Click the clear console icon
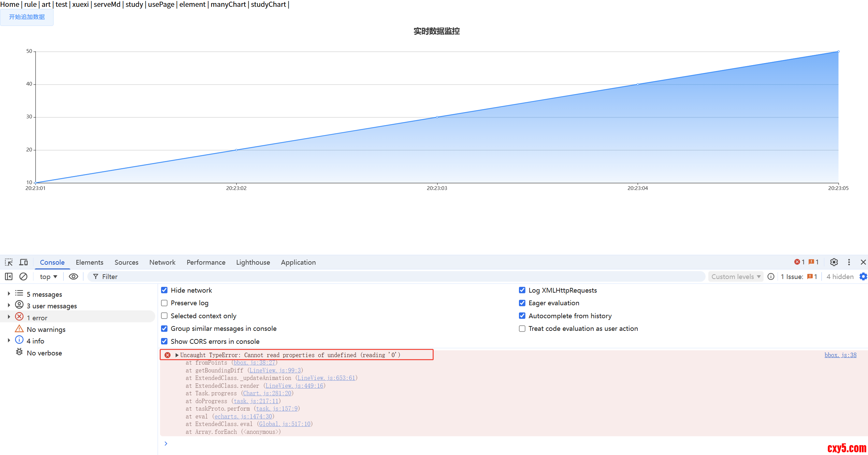The image size is (868, 455). [23, 276]
